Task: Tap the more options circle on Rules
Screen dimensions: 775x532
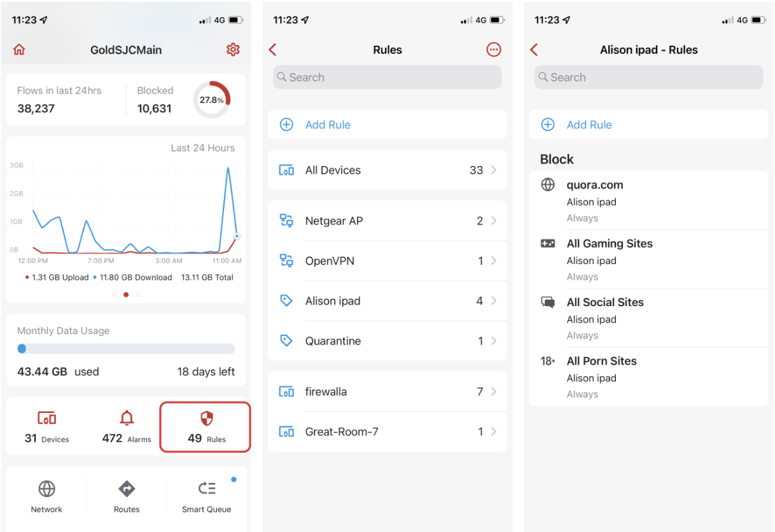Action: 494,50
